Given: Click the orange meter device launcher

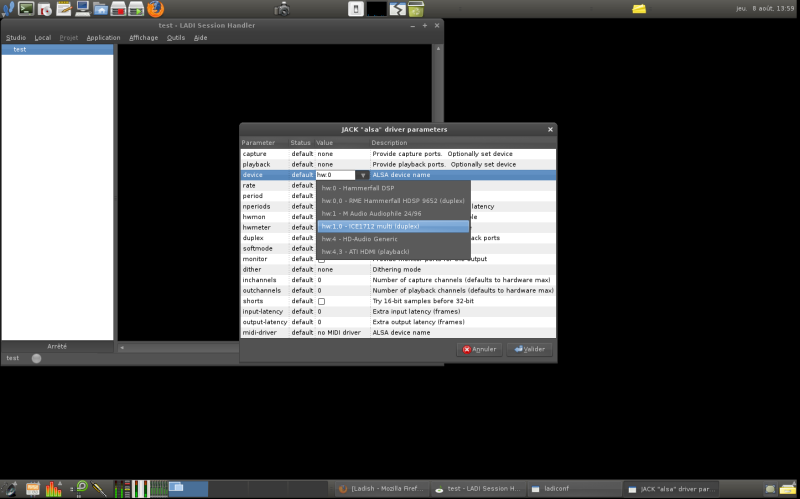Looking at the screenshot, I should [33, 489].
